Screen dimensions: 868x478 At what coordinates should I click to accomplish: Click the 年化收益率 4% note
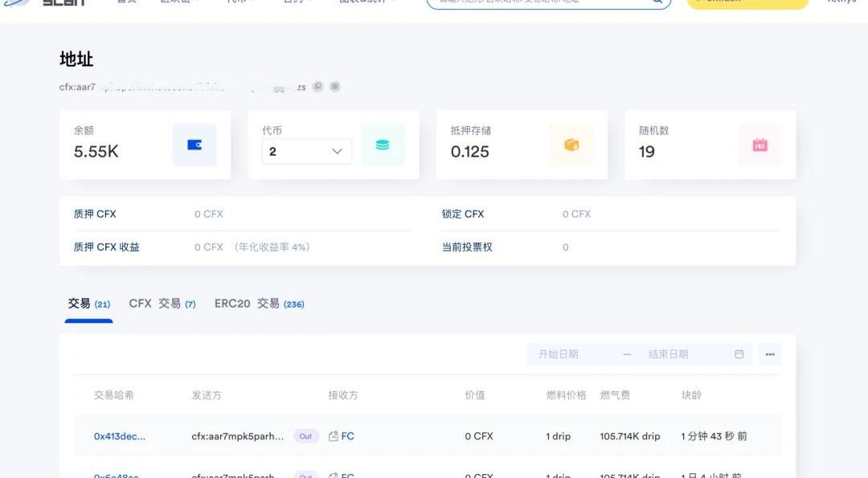click(x=272, y=247)
